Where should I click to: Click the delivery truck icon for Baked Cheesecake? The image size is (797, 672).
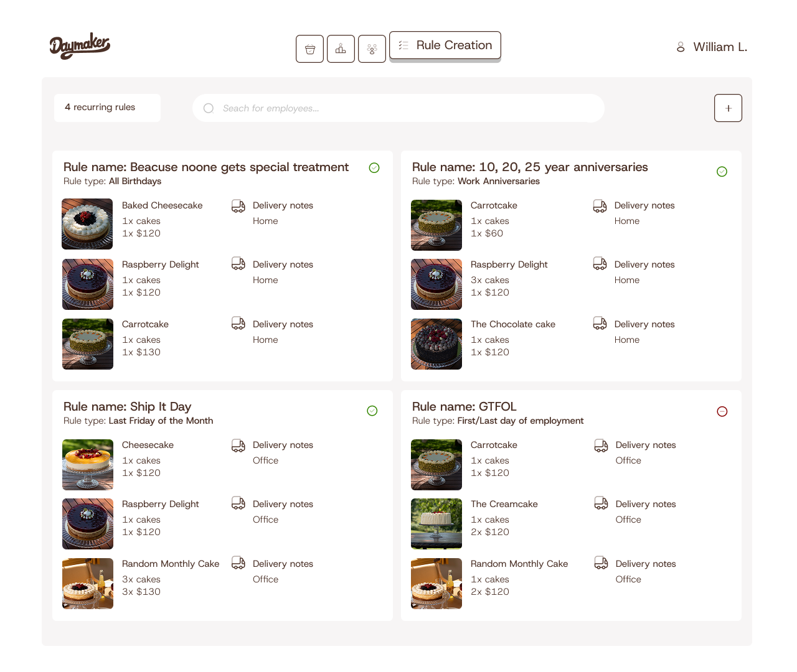pos(238,206)
